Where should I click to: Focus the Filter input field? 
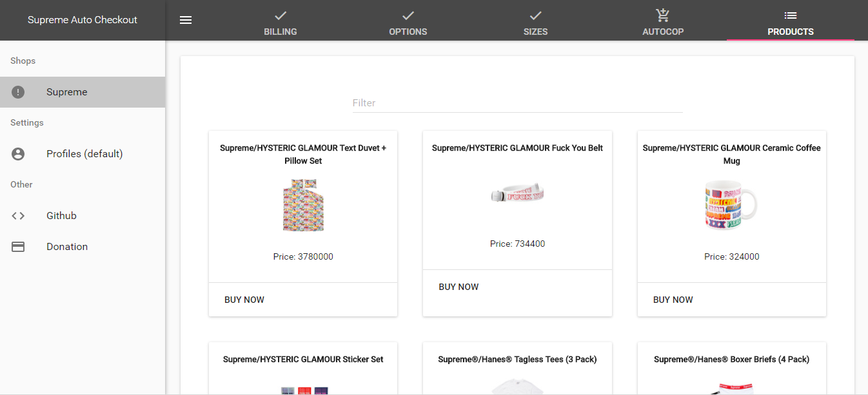pyautogui.click(x=518, y=102)
